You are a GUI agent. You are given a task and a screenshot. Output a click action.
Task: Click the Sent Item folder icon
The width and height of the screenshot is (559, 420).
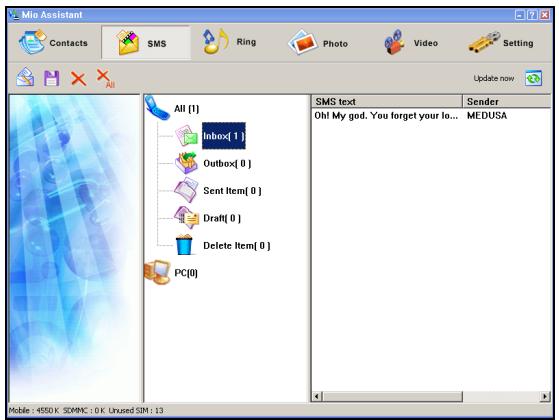click(186, 190)
